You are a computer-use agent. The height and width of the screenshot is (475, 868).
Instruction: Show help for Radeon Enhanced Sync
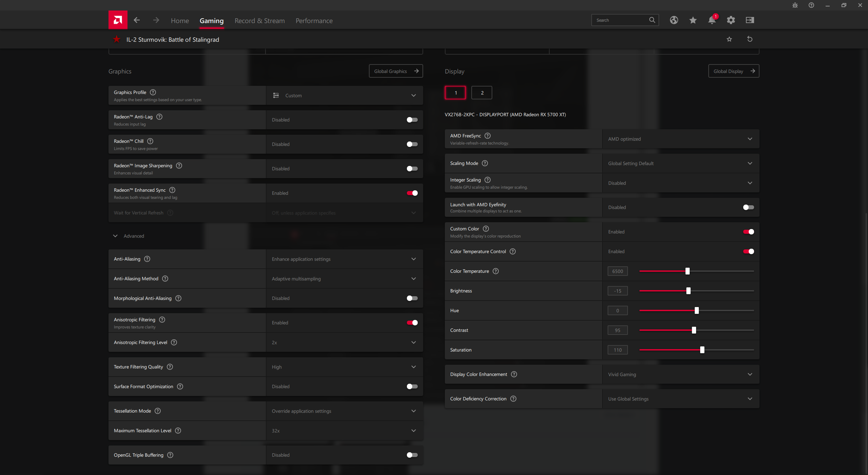tap(172, 190)
